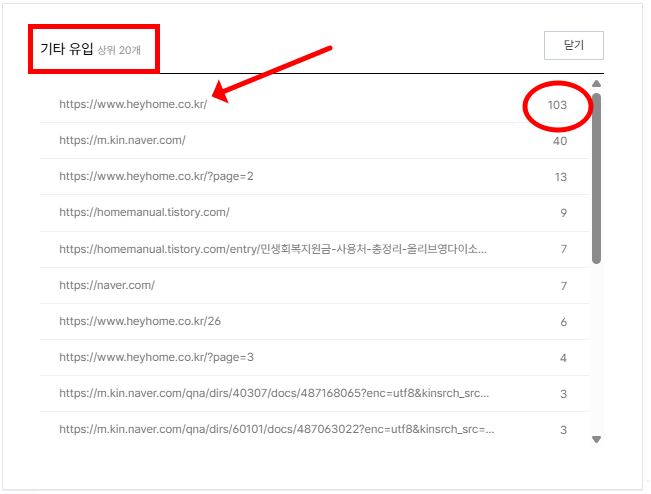Close the panel with the 닫기 button

[573, 45]
